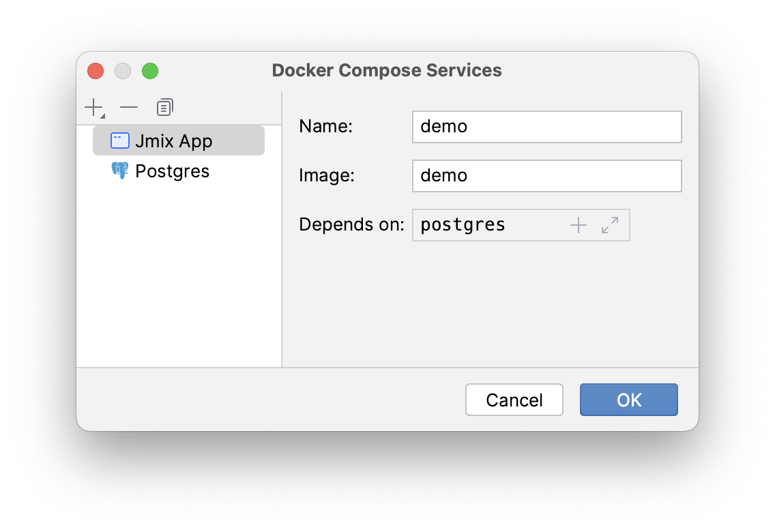Click the green zoom traffic light button
This screenshot has height=532, width=775.
(150, 70)
